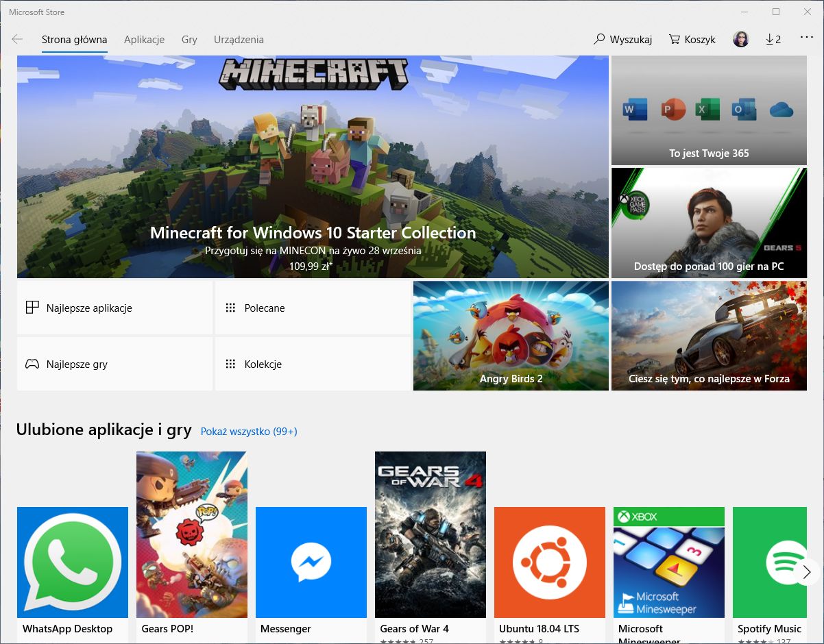
Task: Open the user profile avatar
Action: 740,39
